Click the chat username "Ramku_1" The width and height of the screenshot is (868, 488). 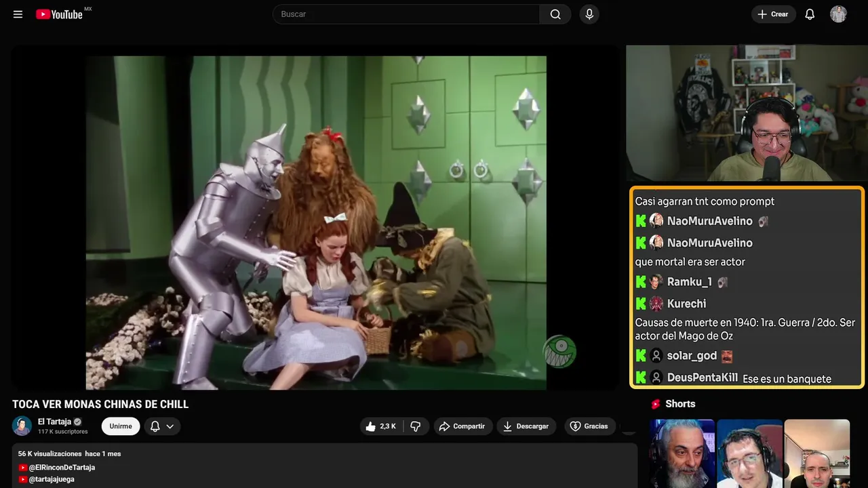coord(689,282)
